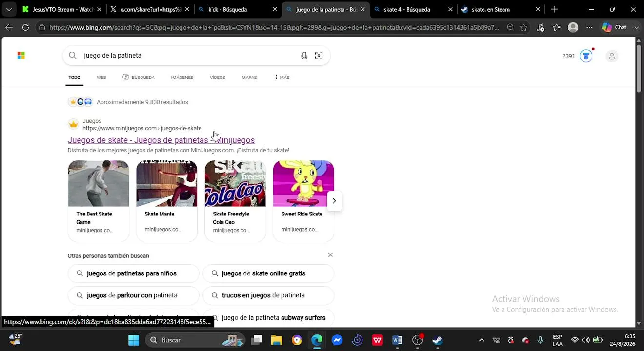644x351 pixels.
Task: Open the volume control in the system tray
Action: click(585, 340)
